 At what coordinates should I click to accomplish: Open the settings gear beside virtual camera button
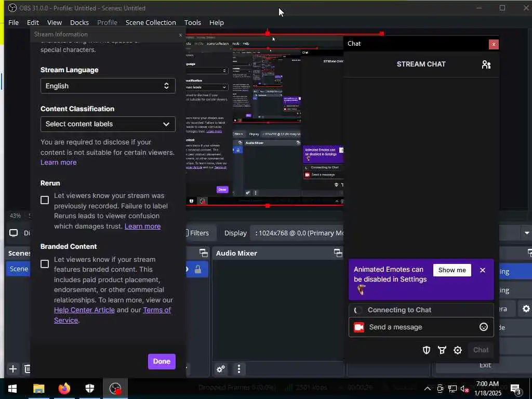click(526, 309)
